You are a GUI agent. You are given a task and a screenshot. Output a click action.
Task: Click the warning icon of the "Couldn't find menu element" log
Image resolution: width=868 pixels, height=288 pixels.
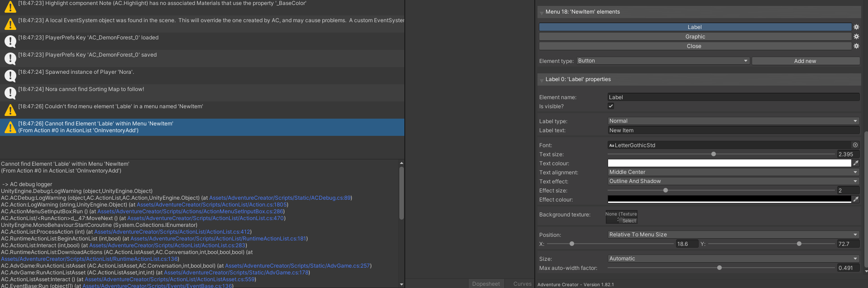pyautogui.click(x=10, y=110)
